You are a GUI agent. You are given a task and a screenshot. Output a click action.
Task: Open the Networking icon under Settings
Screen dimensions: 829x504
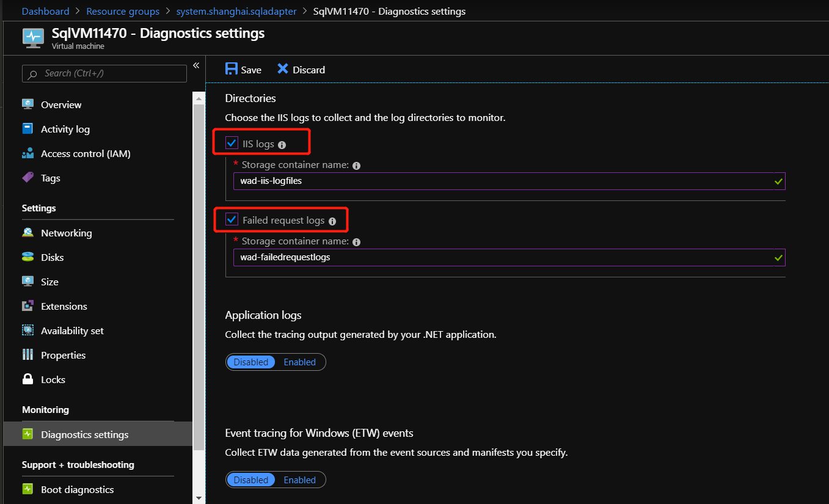(x=28, y=233)
